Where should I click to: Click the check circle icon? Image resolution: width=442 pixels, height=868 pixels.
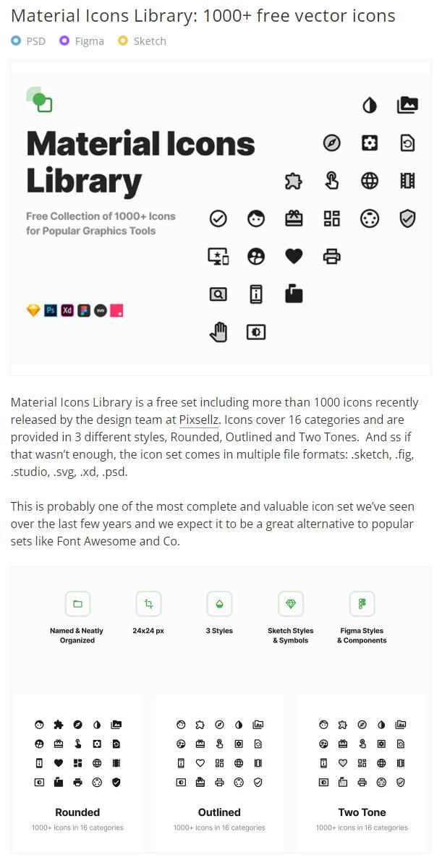(x=218, y=218)
